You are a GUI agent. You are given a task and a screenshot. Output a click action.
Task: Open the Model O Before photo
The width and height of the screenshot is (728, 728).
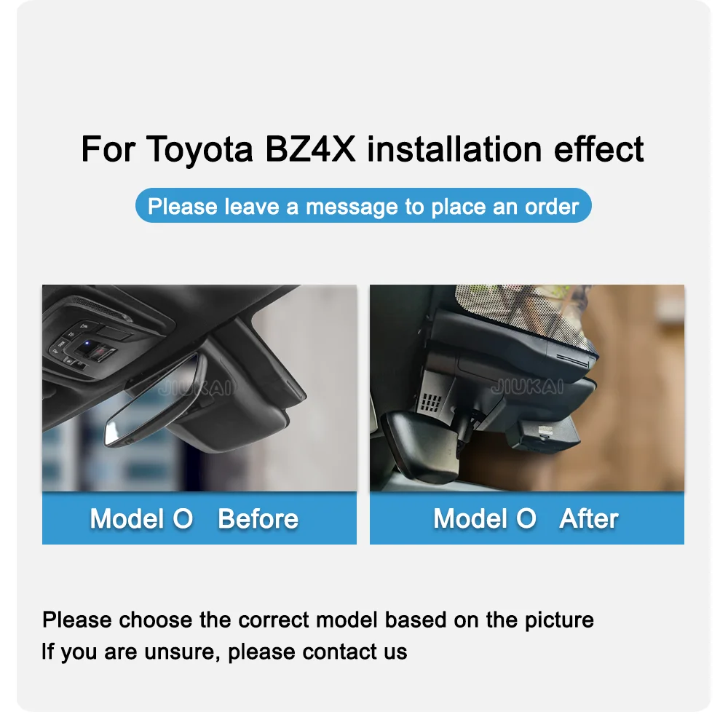point(199,388)
